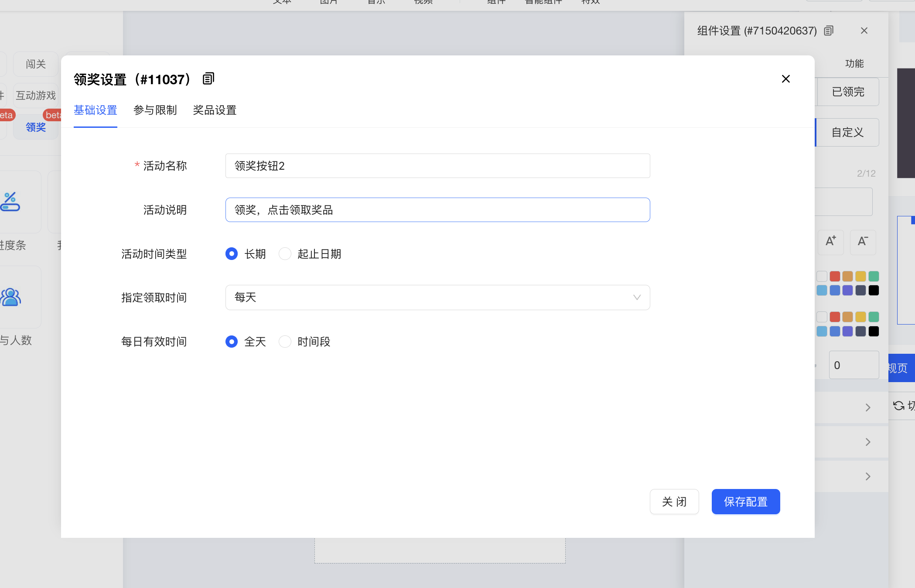The width and height of the screenshot is (915, 588).
Task: Click the 保存配置 button
Action: pyautogui.click(x=745, y=502)
